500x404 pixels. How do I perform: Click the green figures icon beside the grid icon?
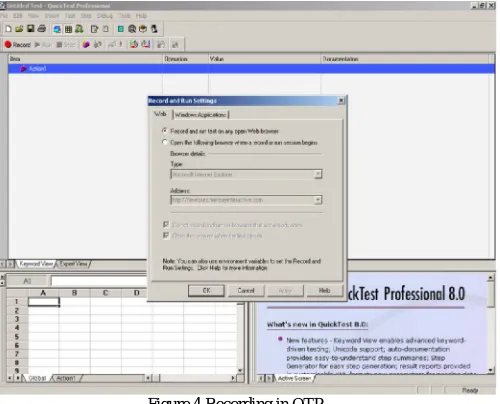click(79, 29)
